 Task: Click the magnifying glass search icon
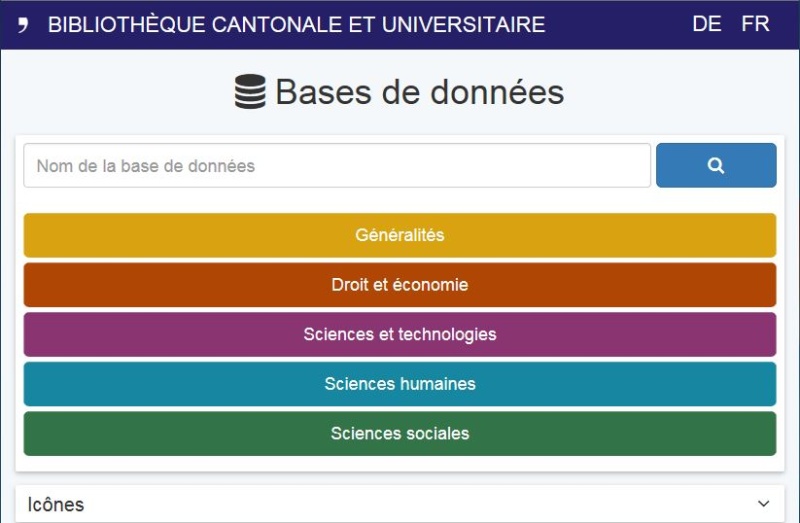tap(715, 166)
